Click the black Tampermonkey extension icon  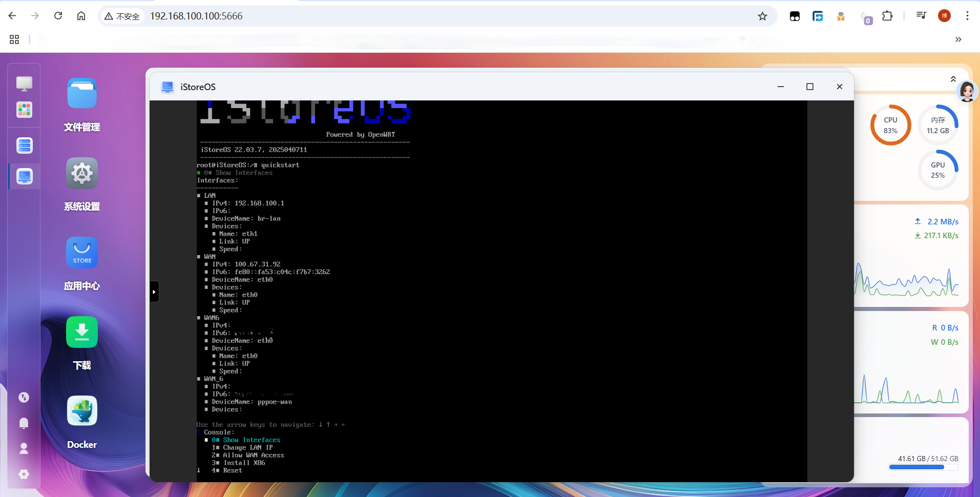point(795,16)
